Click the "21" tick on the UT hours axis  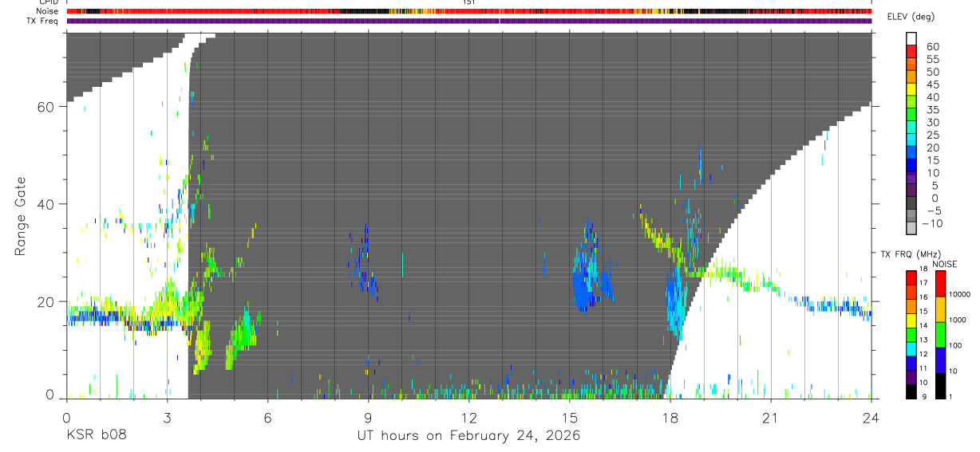771,417
